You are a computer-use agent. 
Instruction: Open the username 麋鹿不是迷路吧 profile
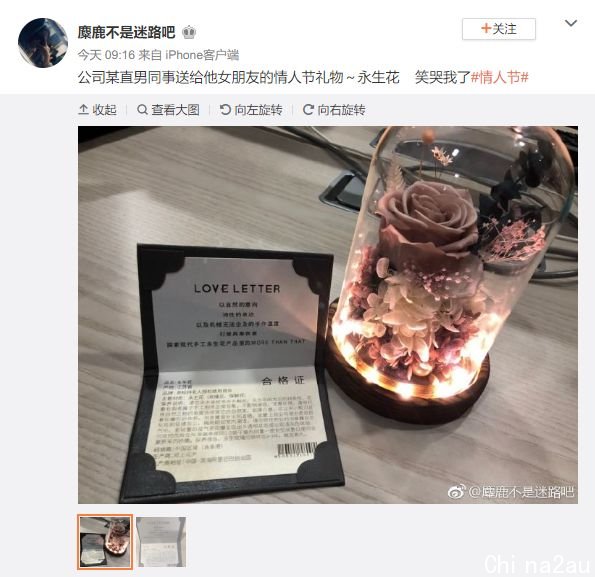click(126, 32)
